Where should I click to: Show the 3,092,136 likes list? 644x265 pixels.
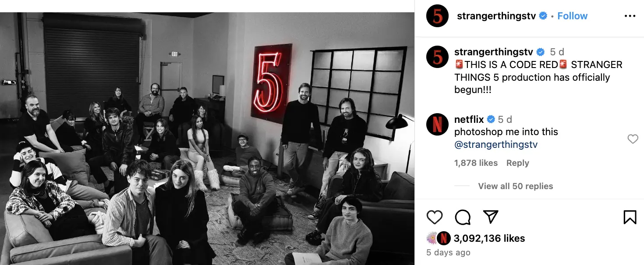(x=489, y=238)
